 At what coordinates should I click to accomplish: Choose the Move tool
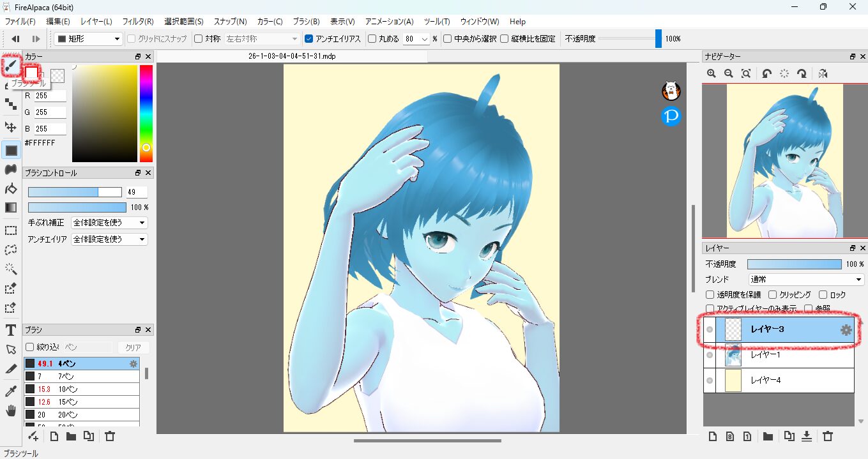click(x=11, y=127)
